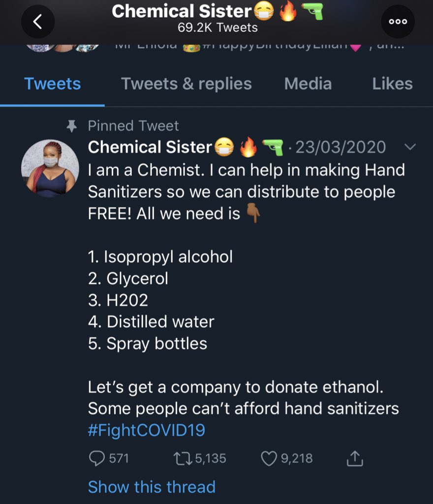Open the masked woman profile avatar
The height and width of the screenshot is (504, 433).
pyautogui.click(x=50, y=169)
